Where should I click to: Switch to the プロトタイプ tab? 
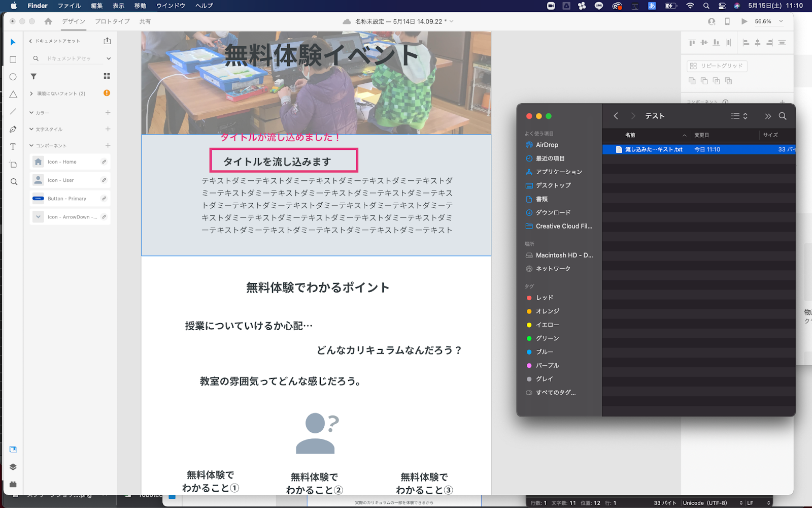point(112,21)
